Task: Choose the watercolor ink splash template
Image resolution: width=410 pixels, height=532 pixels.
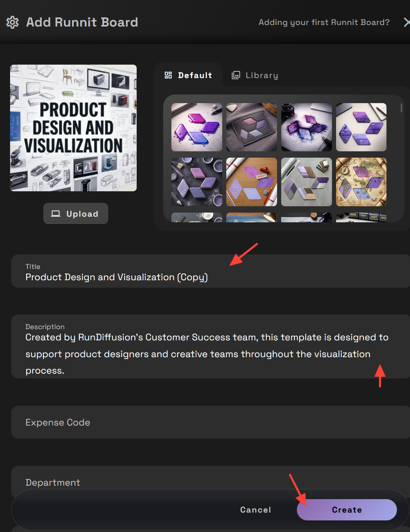Action: [306, 127]
